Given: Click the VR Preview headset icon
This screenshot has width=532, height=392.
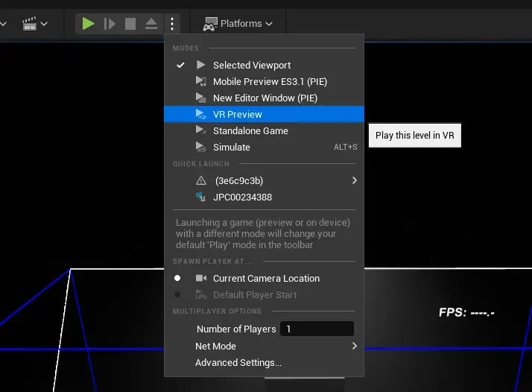Looking at the screenshot, I should 201,114.
